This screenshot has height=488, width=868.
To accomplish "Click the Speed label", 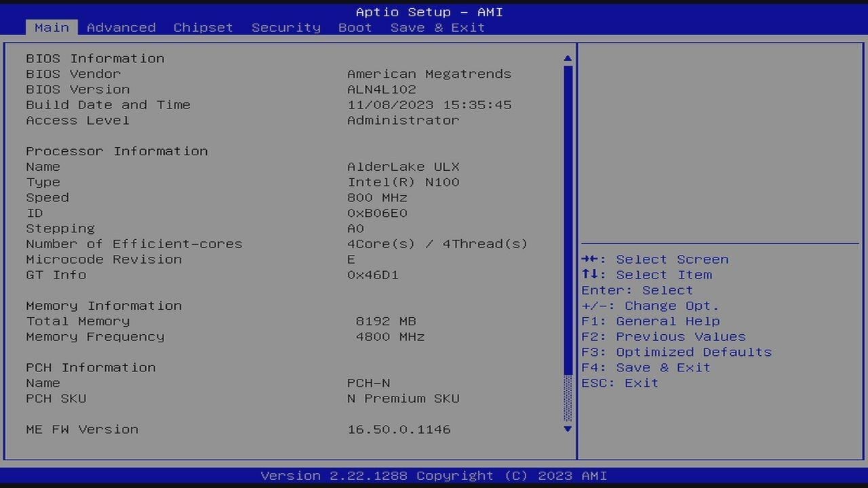I will click(47, 198).
